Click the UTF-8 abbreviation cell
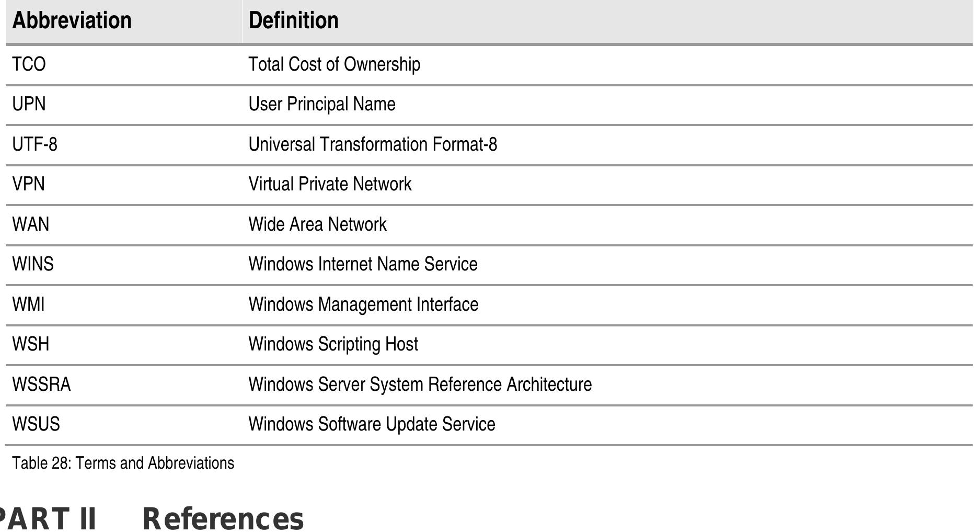Screen dimensions: 980x532 pyautogui.click(x=34, y=144)
